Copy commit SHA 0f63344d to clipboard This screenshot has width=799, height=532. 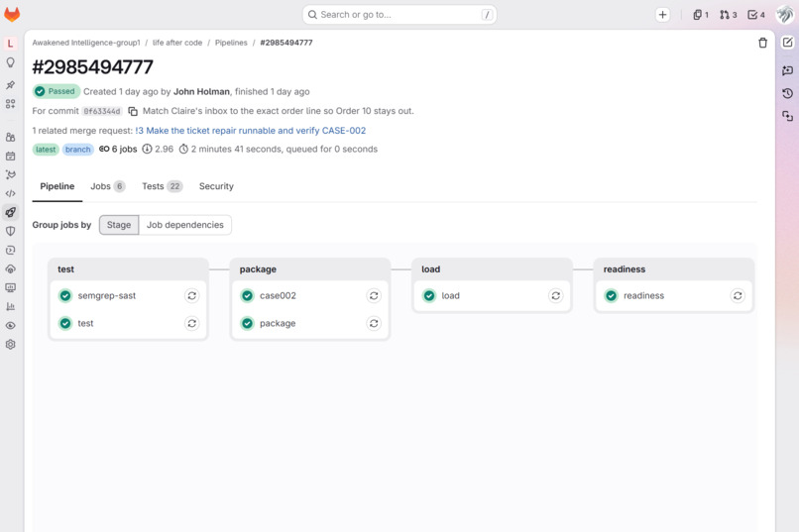coord(133,111)
